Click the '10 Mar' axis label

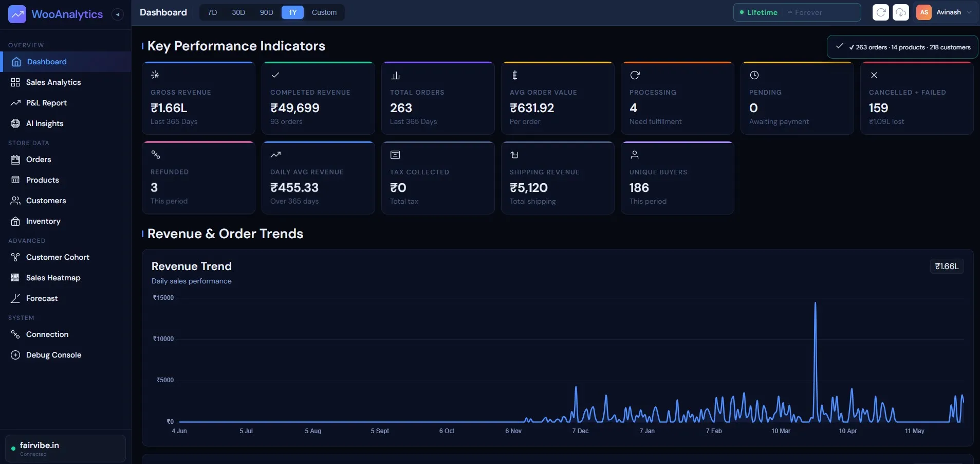click(781, 431)
